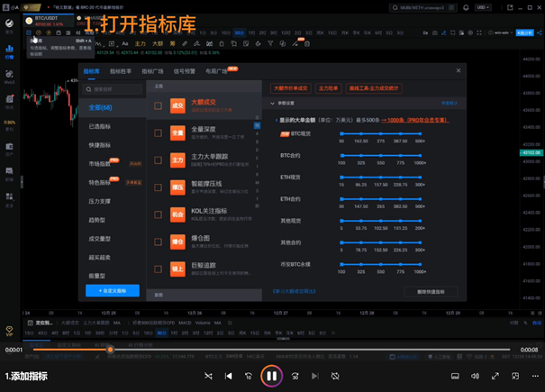Click the indicator search field
The image size is (545, 392).
click(x=113, y=89)
